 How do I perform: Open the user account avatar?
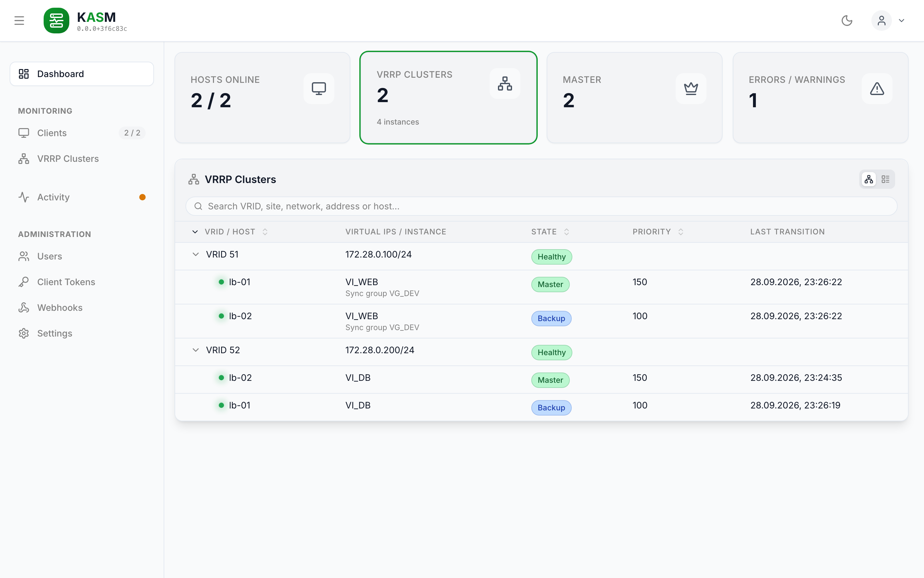point(881,21)
